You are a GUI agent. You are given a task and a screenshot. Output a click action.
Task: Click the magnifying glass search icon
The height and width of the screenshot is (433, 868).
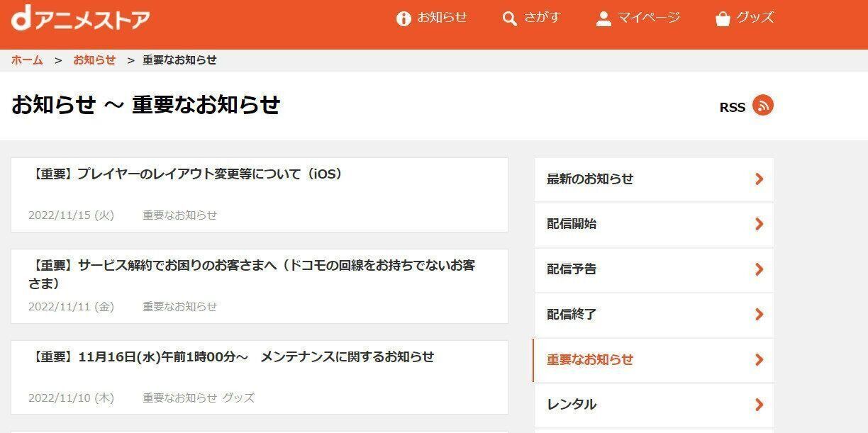[x=509, y=18]
